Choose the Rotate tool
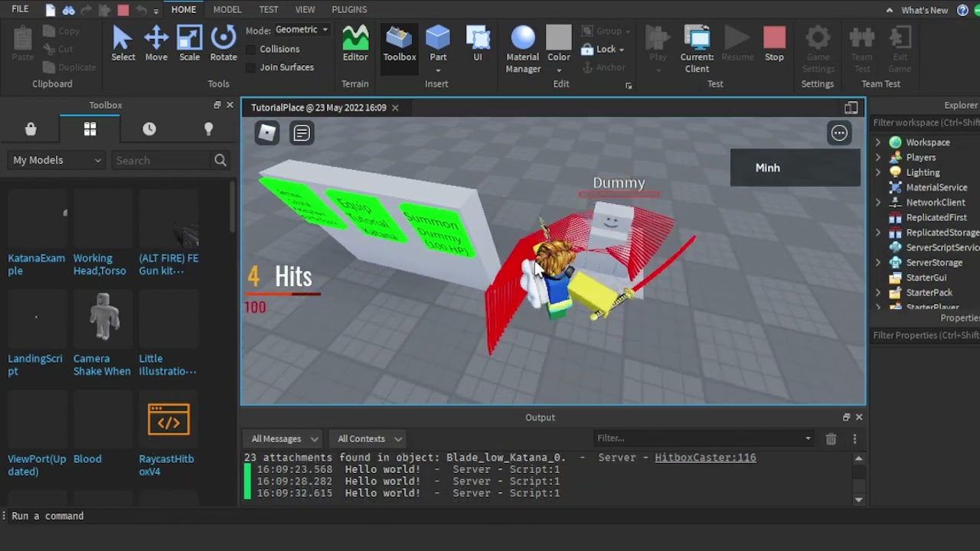The height and width of the screenshot is (551, 980). point(223,44)
